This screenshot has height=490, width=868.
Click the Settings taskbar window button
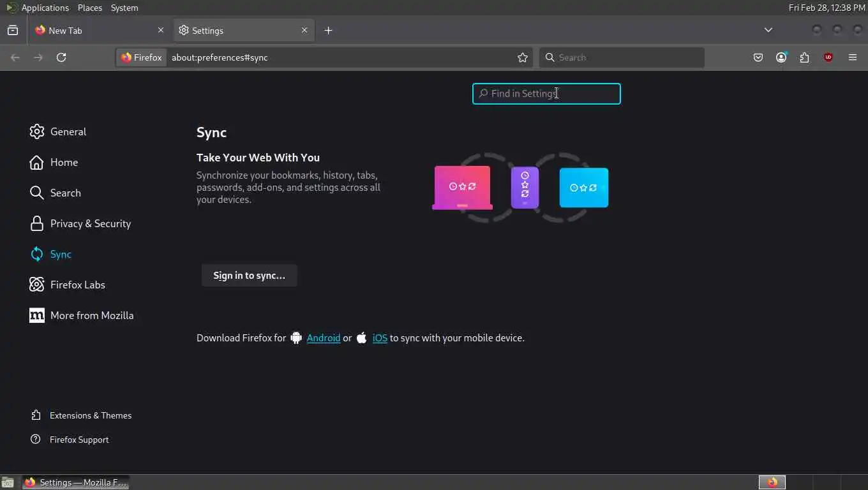pos(76,482)
